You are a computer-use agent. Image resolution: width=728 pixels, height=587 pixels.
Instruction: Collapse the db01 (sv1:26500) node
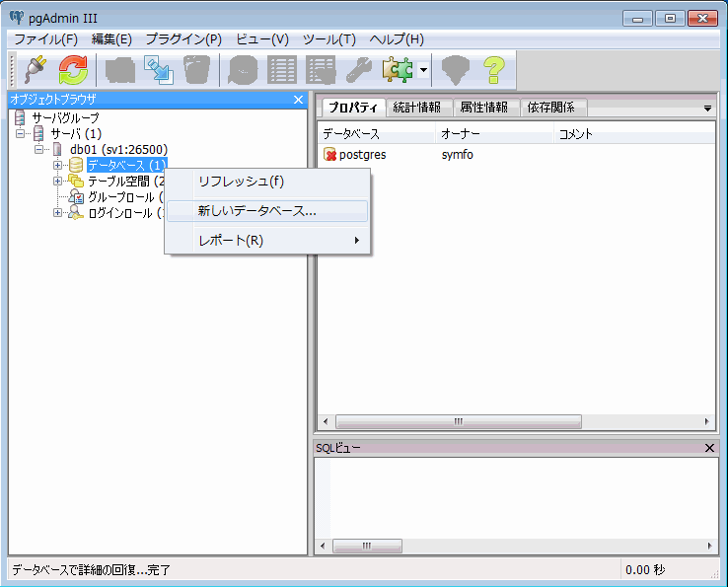pos(39,150)
